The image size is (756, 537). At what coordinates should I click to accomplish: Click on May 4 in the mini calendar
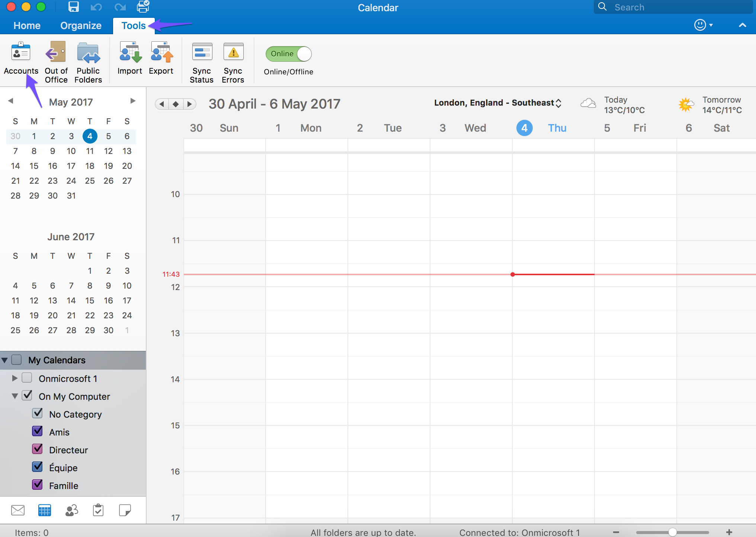89,136
